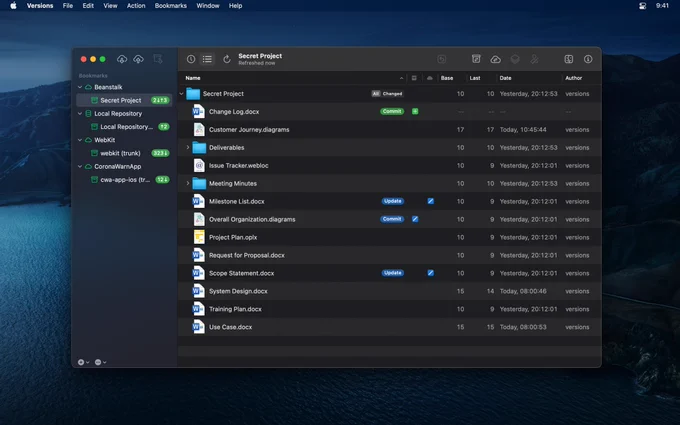
Task: Switch to the timeline history view clock icon
Action: pyautogui.click(x=191, y=59)
